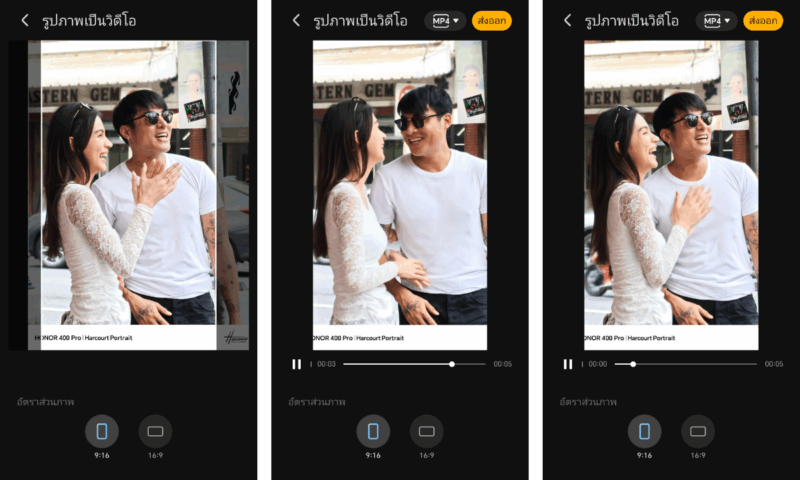Select 9:16 aspect ratio on right phone

click(x=645, y=431)
